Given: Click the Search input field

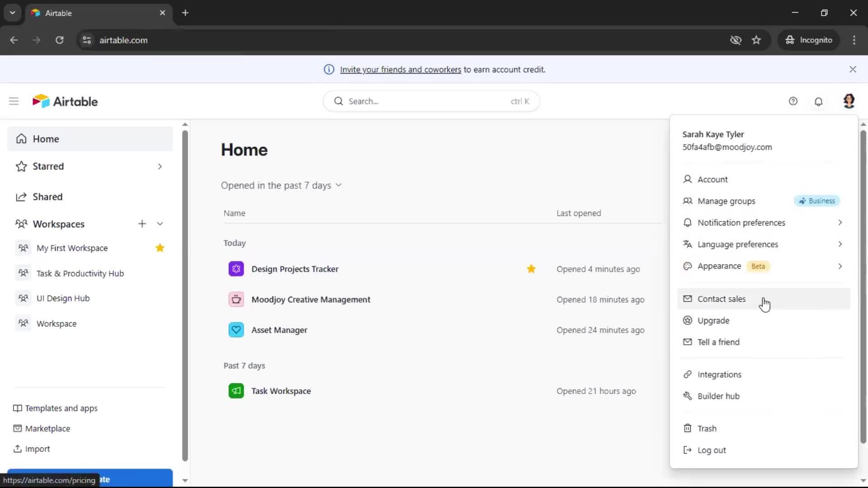Looking at the screenshot, I should (431, 101).
